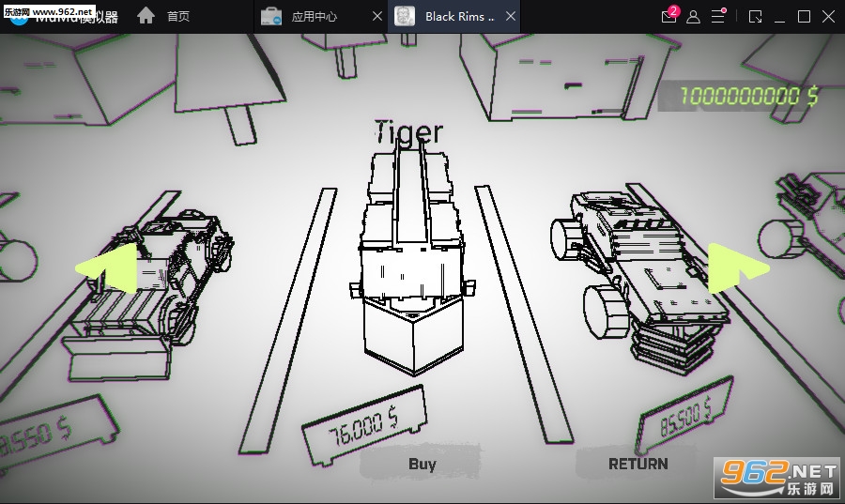Click the 76.000 $ price tag

coord(364,427)
